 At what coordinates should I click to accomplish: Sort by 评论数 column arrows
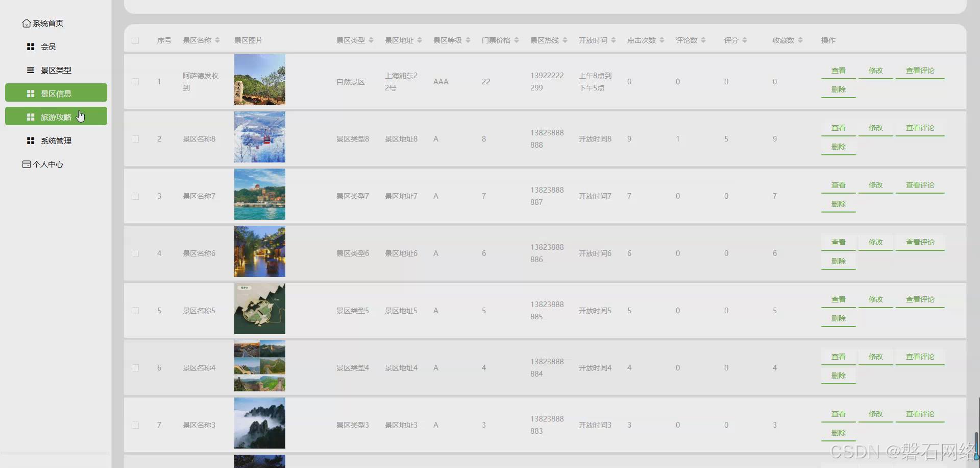(703, 40)
